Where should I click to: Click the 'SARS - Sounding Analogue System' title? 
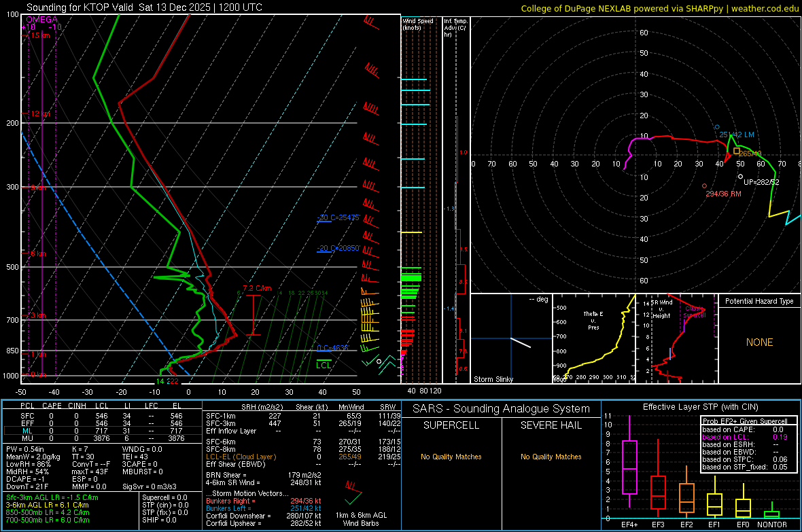pyautogui.click(x=502, y=409)
